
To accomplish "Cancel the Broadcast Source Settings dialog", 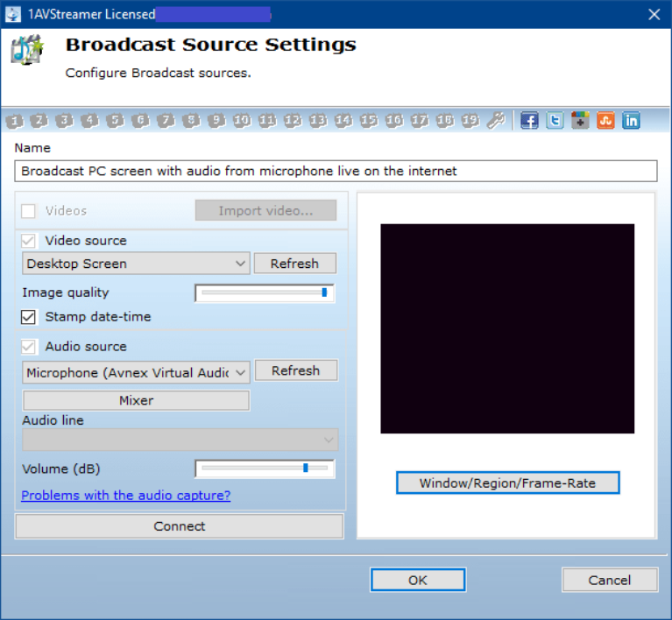I will [x=610, y=580].
